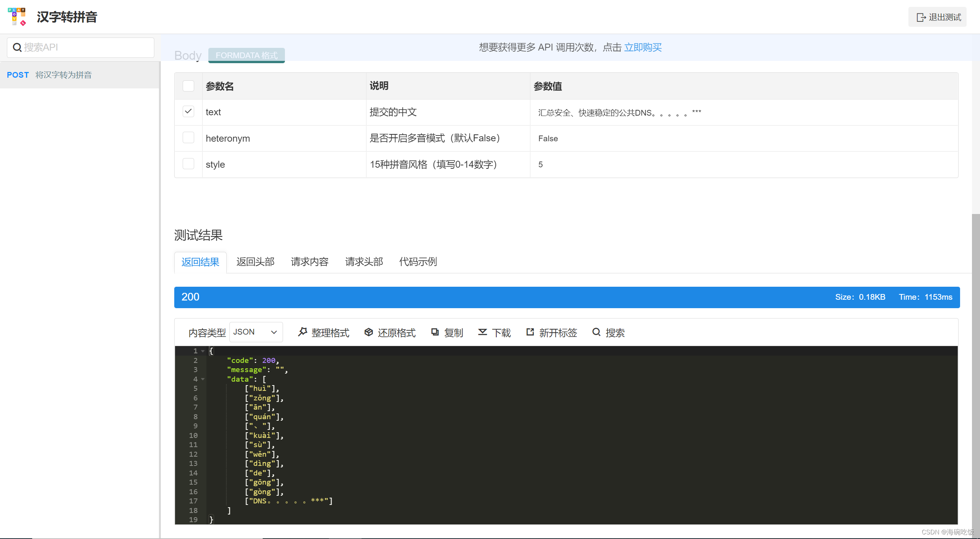Enable the style parameter checkbox
The width and height of the screenshot is (980, 539).
pyautogui.click(x=188, y=163)
